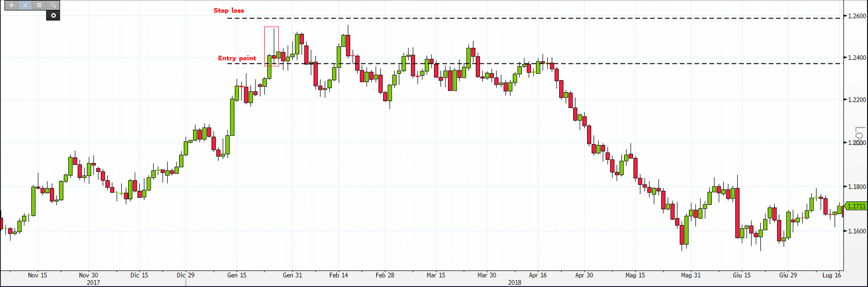Click the 1.2600 price axis label
Viewport: 868px width, 287px height.
(857, 16)
